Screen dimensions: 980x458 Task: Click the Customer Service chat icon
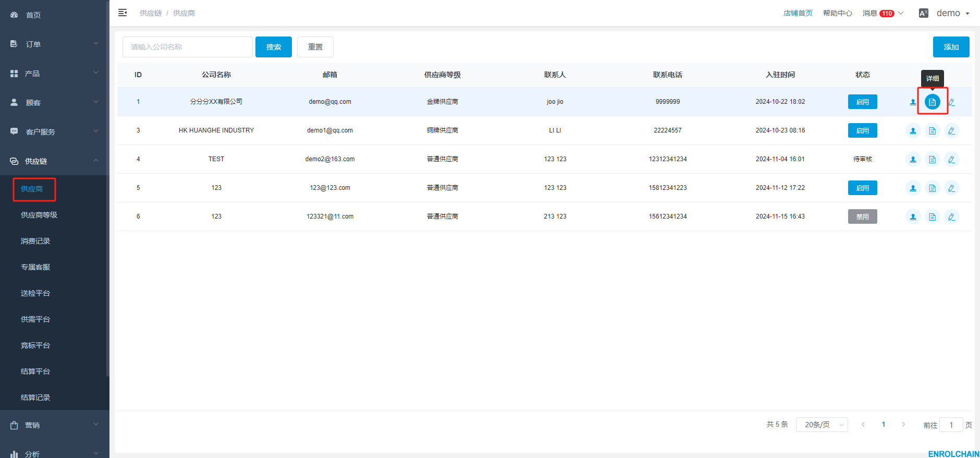click(14, 131)
